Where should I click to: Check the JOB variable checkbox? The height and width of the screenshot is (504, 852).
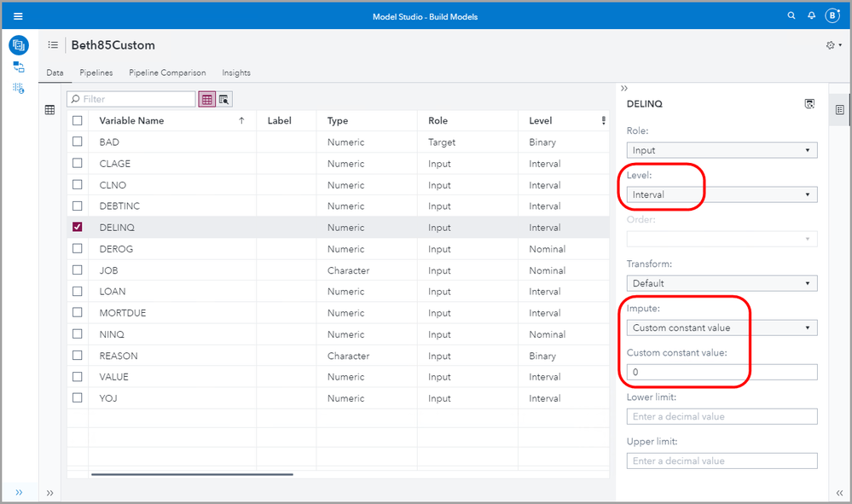pos(77,270)
